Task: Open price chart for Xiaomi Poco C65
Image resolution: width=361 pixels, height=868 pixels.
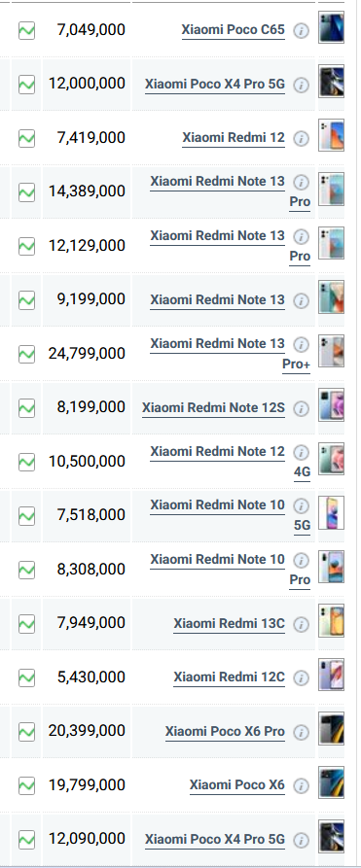Action: [x=26, y=30]
